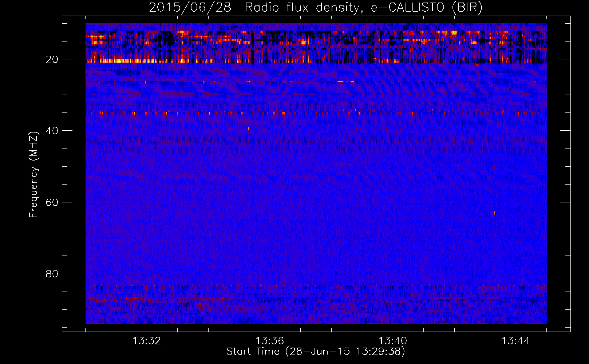The image size is (589, 364).
Task: Click the '13:44' time tick label
Action: (x=516, y=341)
